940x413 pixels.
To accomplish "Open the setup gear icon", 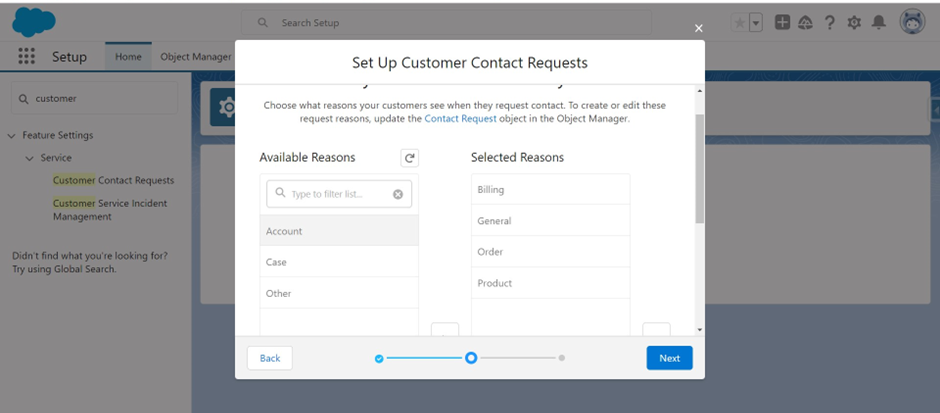I will pos(854,23).
